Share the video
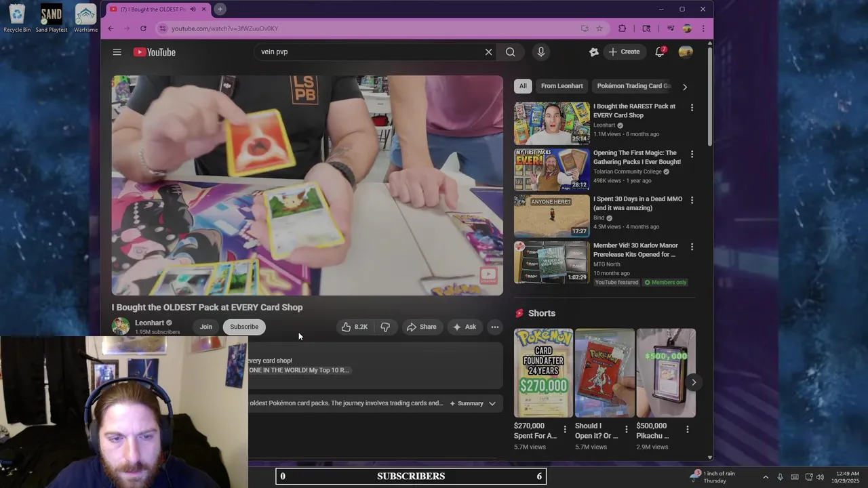 tap(421, 327)
